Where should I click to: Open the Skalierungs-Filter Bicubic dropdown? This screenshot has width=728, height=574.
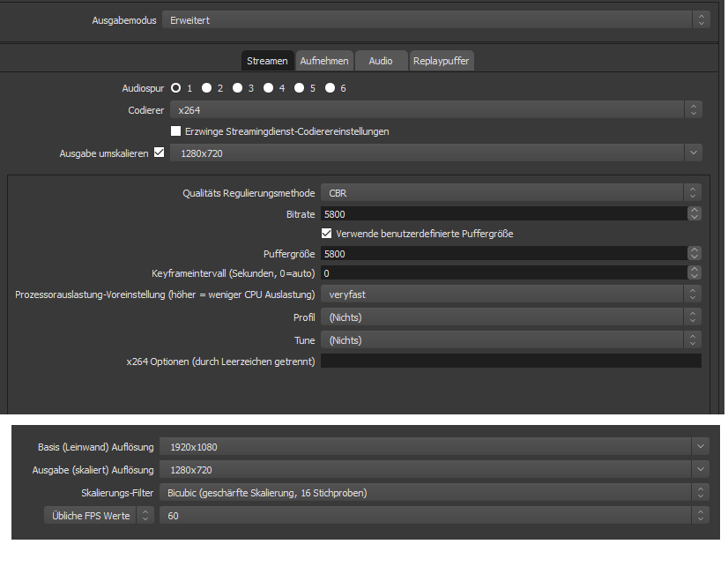pyautogui.click(x=434, y=493)
